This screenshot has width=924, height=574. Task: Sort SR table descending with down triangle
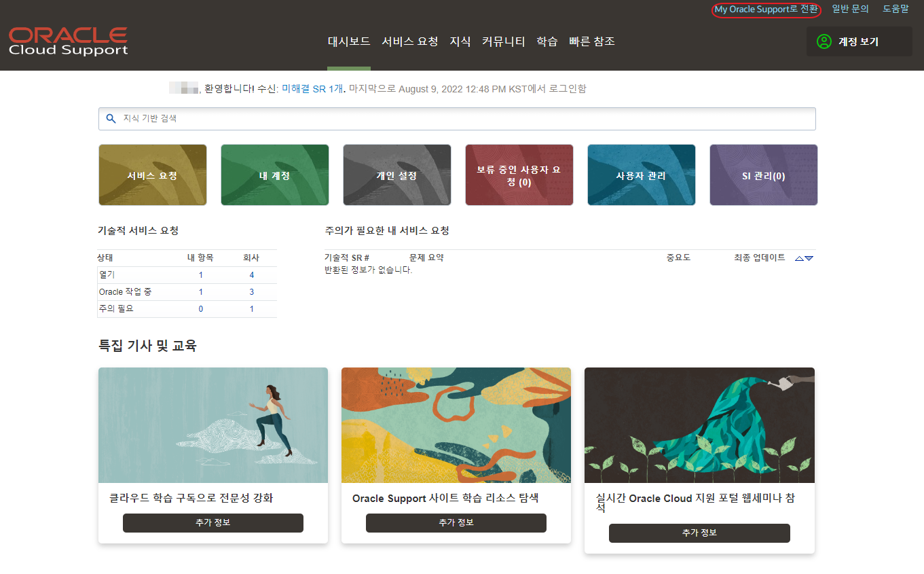[x=809, y=258]
